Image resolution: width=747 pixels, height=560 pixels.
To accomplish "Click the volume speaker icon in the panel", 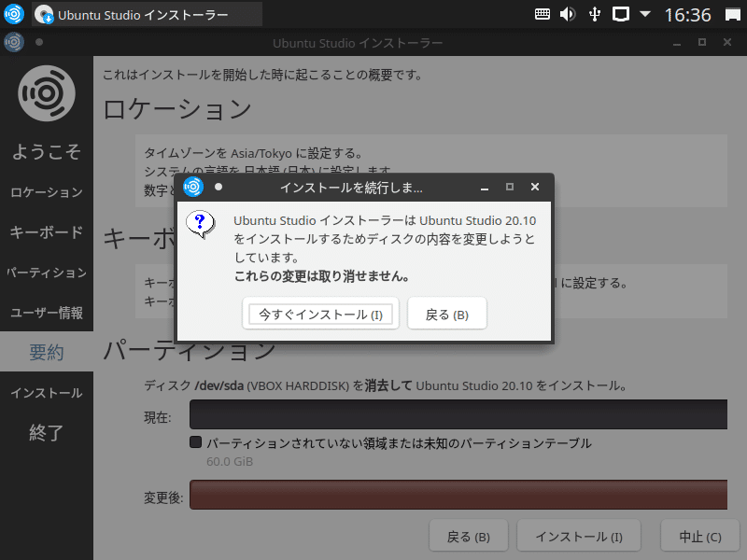I will pyautogui.click(x=568, y=14).
